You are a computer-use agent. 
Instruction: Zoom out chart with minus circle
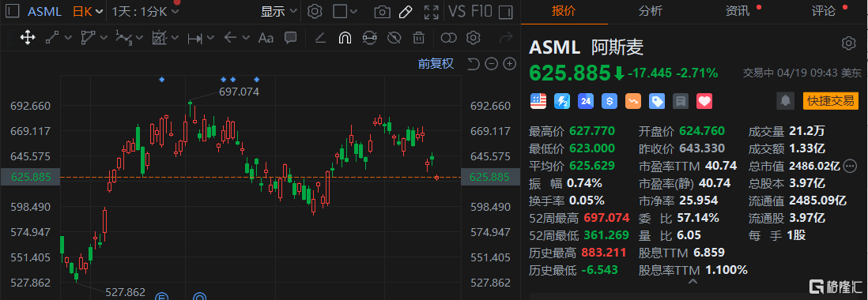point(491,64)
